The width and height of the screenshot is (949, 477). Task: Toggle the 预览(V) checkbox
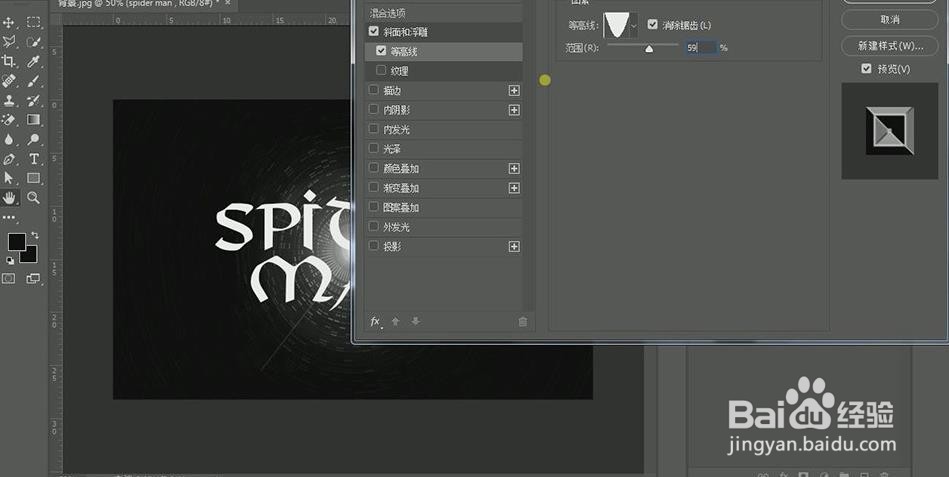[x=867, y=68]
